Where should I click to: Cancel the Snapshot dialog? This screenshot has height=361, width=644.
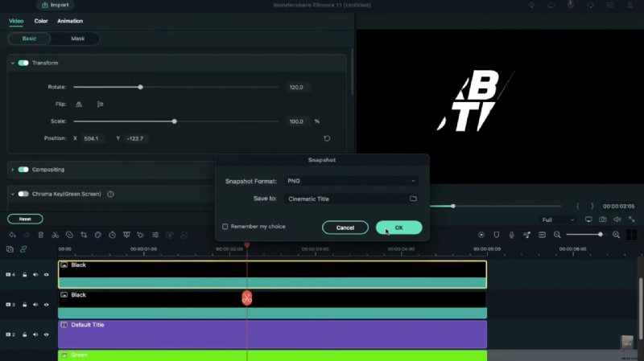coord(345,228)
